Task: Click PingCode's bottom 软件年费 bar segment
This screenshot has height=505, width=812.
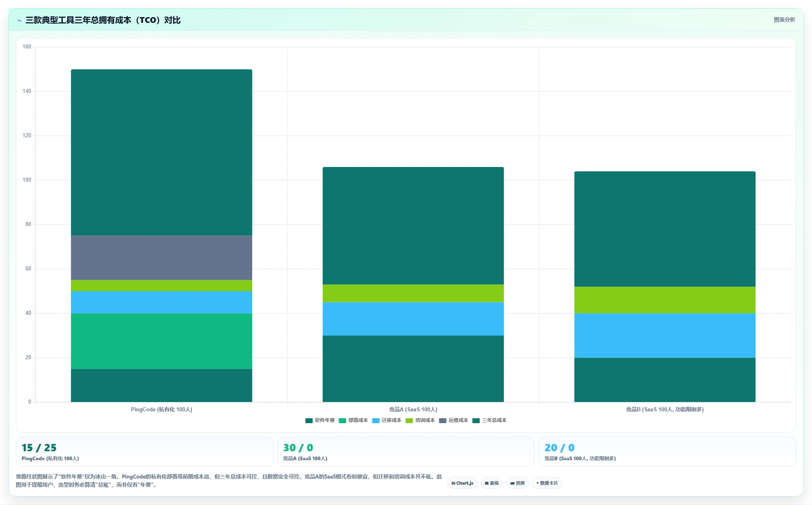Action: (161, 385)
